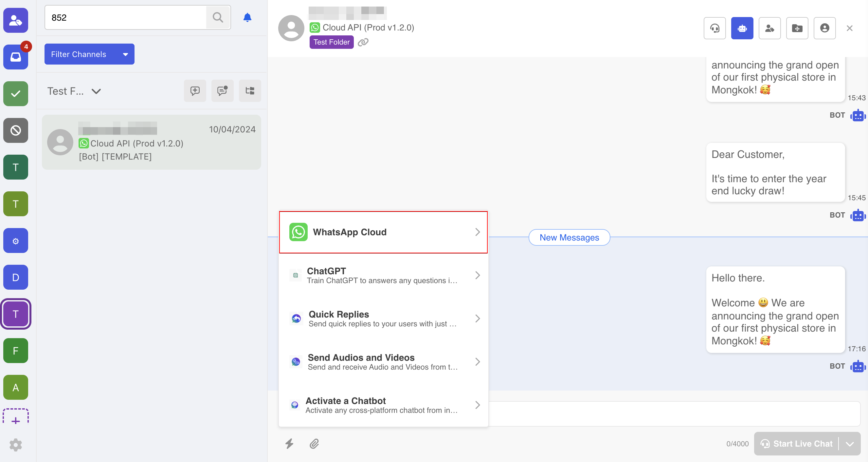
Task: Open the Quick Replies menu entry
Action: tap(383, 318)
